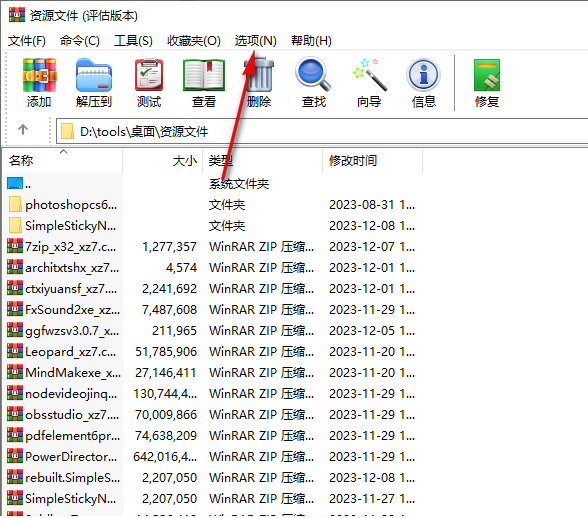
Task: Click size value 27,146,411
Action: coord(166,372)
